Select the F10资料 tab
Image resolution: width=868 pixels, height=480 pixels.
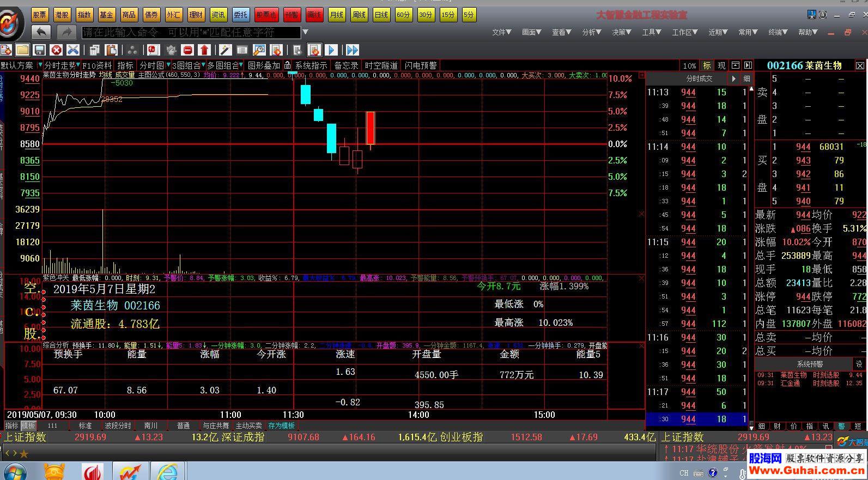point(97,65)
